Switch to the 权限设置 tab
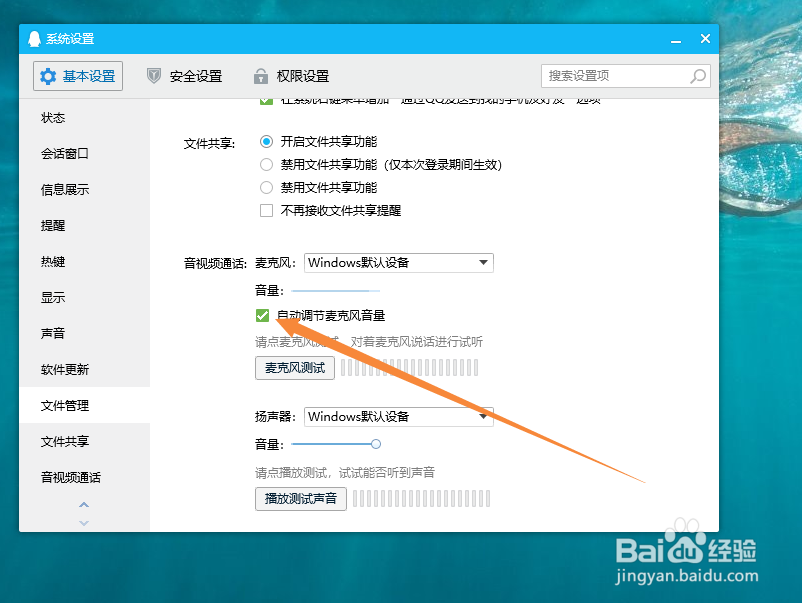802x603 pixels. [291, 76]
